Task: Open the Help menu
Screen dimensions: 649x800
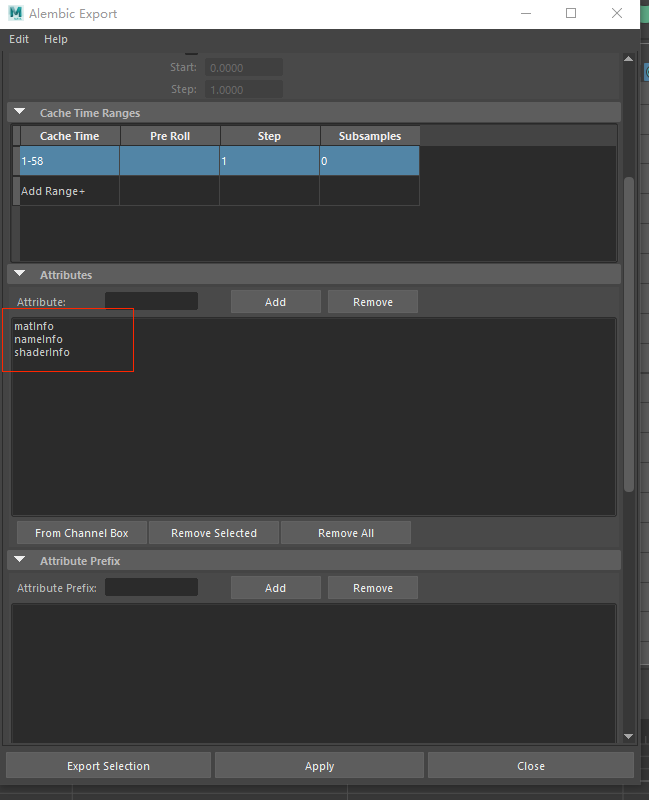Action: click(56, 39)
